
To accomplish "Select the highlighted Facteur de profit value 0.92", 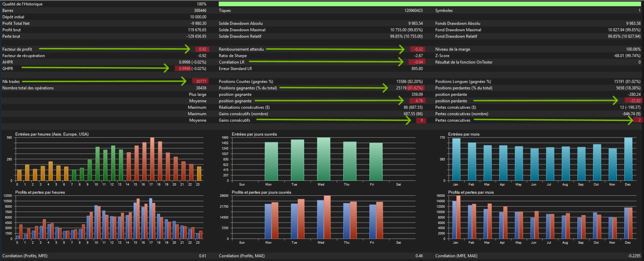I will coord(202,49).
